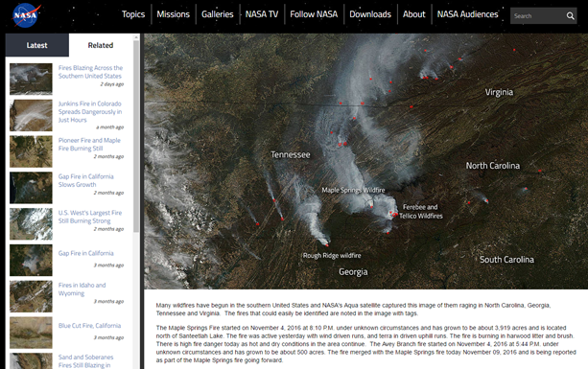Image resolution: width=588 pixels, height=369 pixels.
Task: Click the '2 days ago' timestamp
Action: point(112,84)
